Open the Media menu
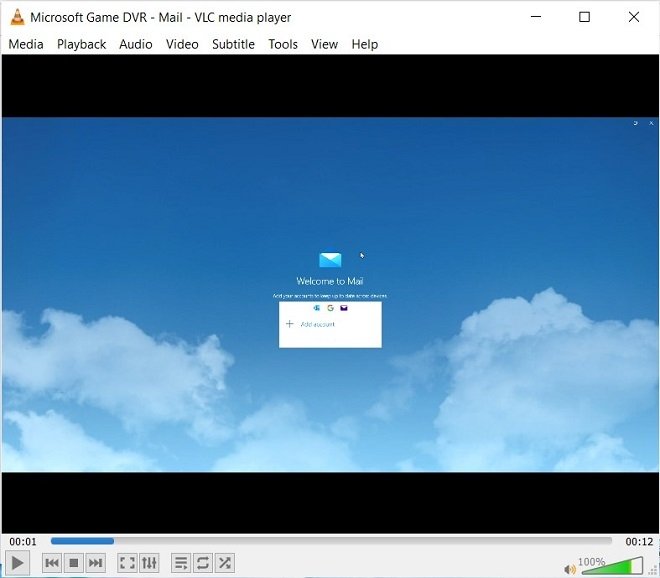The height and width of the screenshot is (578, 660). click(26, 44)
